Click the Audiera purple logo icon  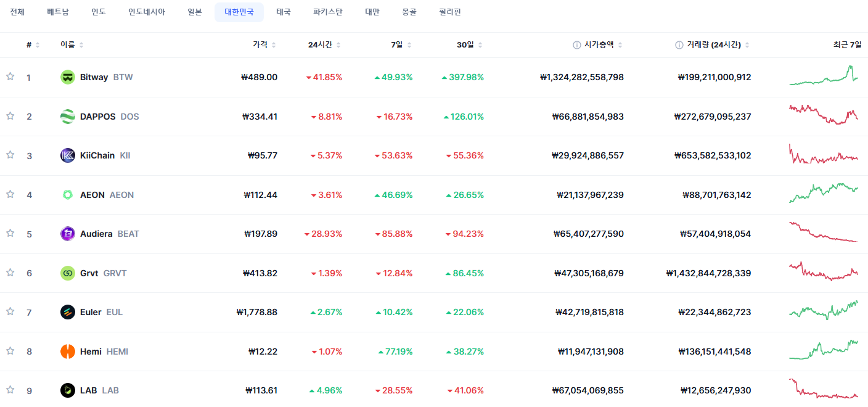pyautogui.click(x=68, y=234)
